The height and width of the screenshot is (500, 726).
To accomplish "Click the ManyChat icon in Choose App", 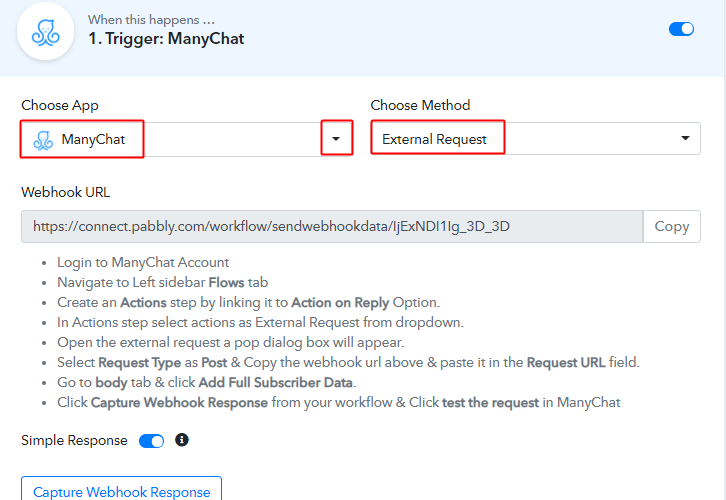I will [x=43, y=140].
